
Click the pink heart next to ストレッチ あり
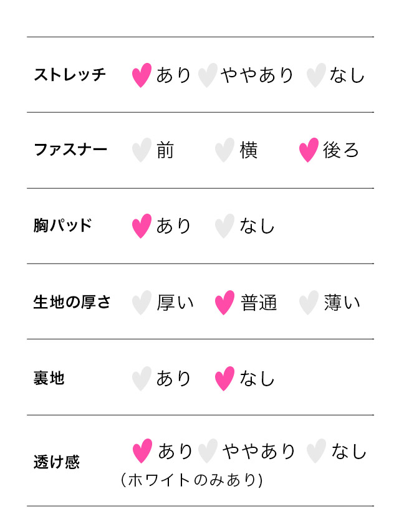coord(142,75)
